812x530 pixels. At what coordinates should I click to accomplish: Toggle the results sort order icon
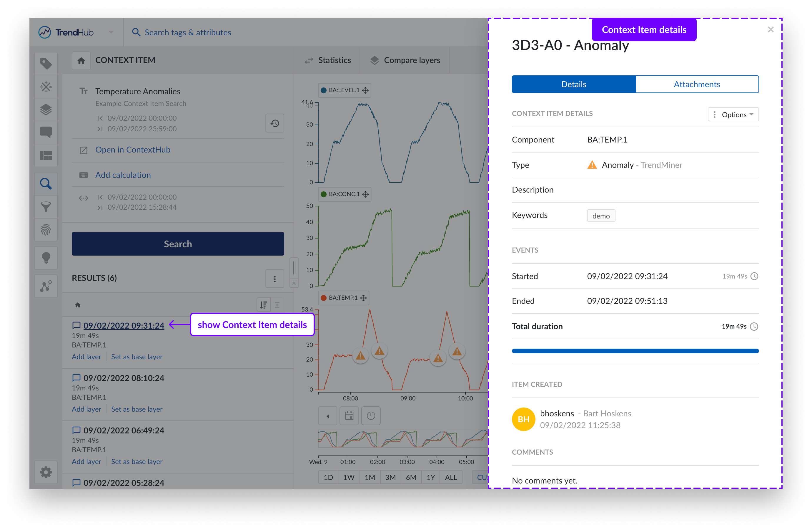pos(263,305)
